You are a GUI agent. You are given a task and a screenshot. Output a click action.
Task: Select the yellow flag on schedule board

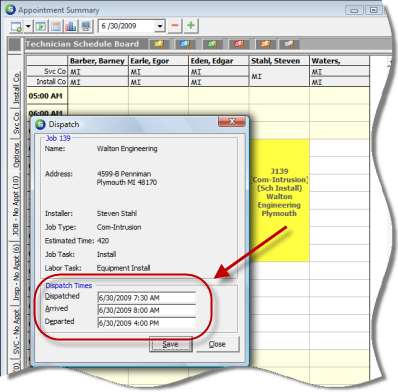(159, 44)
